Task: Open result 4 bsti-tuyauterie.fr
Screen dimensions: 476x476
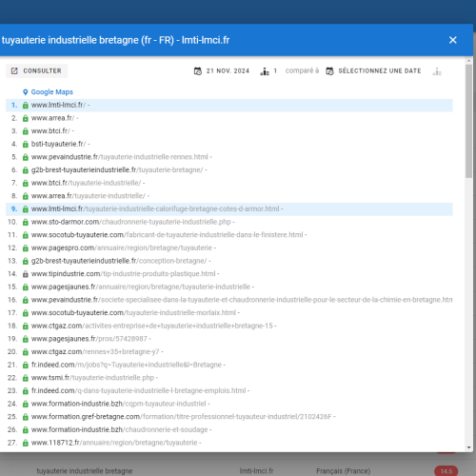Action: [x=58, y=144]
